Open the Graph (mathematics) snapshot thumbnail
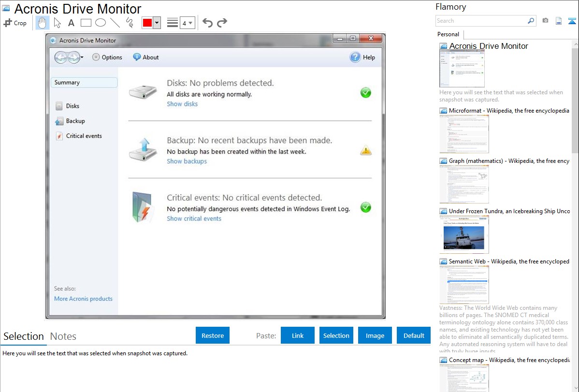 464,184
